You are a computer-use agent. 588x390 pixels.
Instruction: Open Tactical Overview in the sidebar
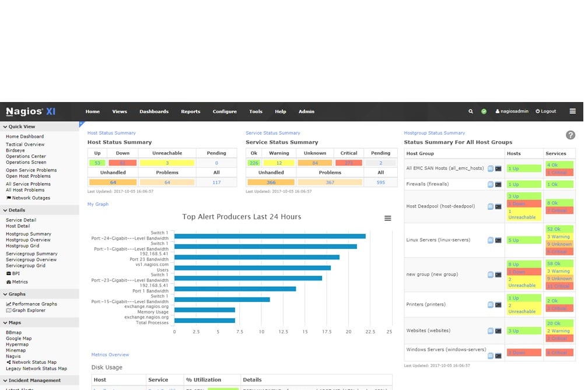coord(25,144)
